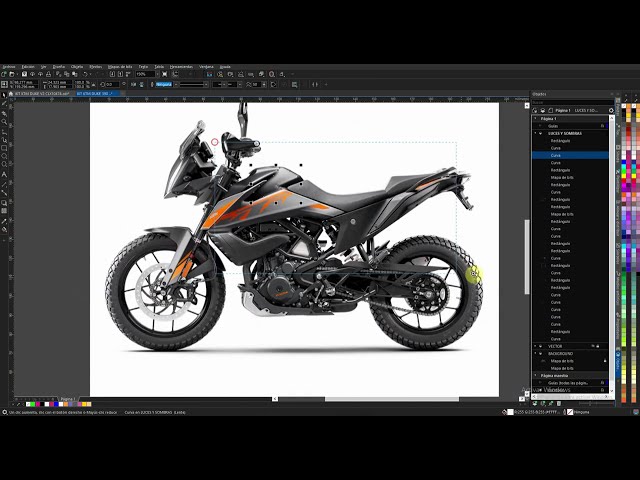Select the Freehand drawing tool

(4, 131)
